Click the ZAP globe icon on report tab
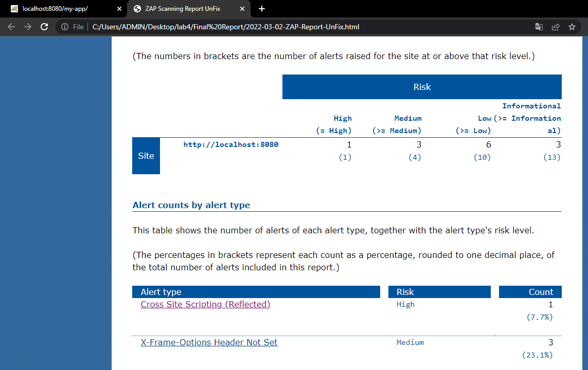 pos(136,9)
